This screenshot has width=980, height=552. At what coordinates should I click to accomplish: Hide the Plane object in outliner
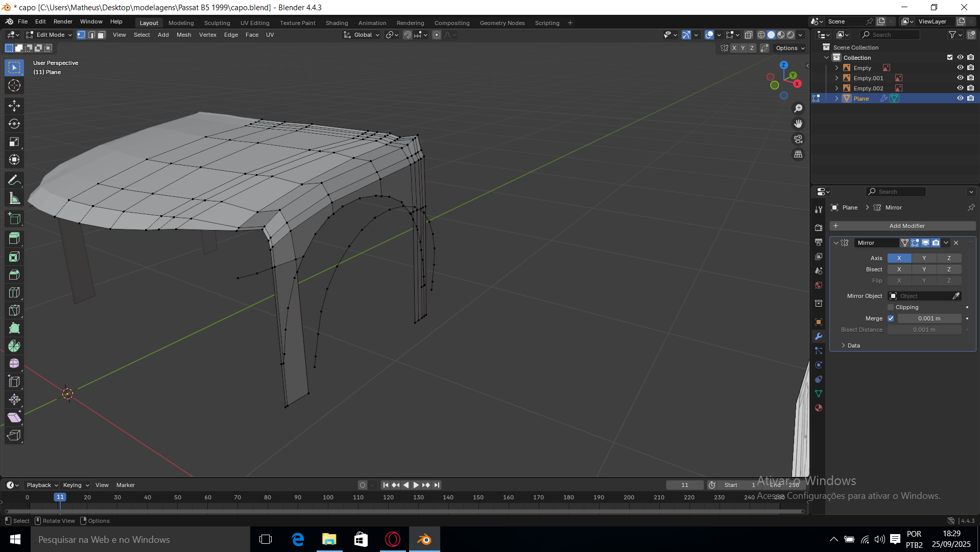coord(960,98)
